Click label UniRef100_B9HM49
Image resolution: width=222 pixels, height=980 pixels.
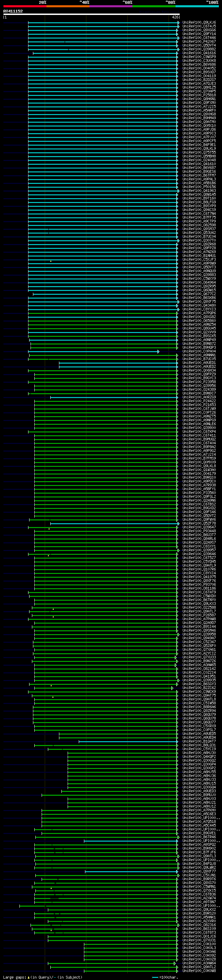pos(199,118)
